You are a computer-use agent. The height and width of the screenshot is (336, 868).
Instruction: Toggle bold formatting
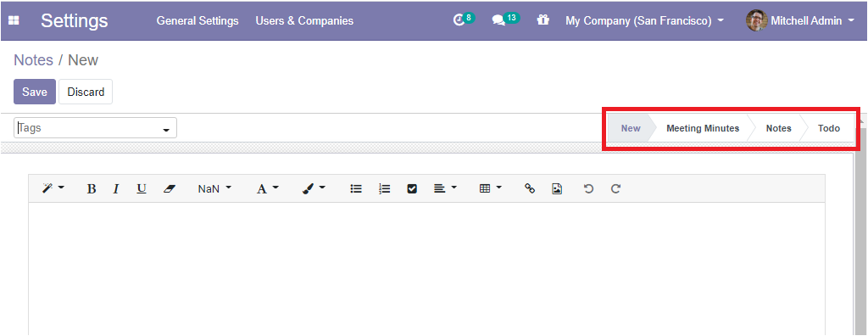[92, 188]
